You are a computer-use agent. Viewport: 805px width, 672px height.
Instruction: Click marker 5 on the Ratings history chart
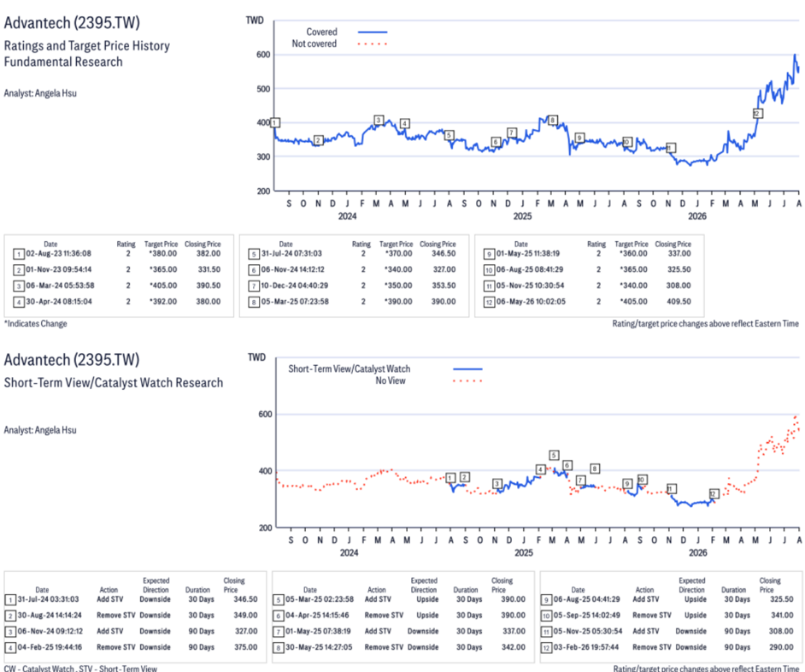tap(450, 135)
